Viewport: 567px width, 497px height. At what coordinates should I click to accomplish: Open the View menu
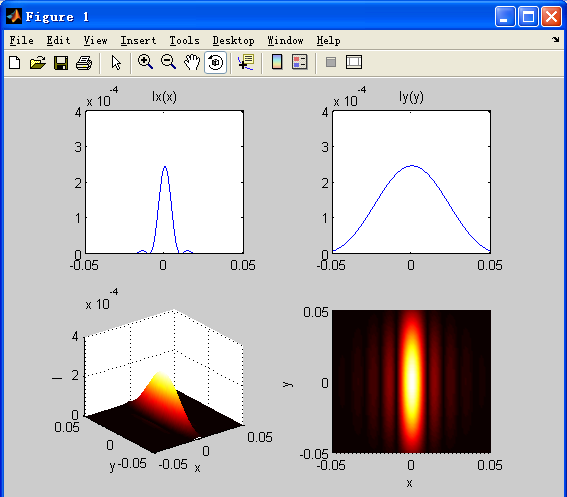[x=95, y=41]
